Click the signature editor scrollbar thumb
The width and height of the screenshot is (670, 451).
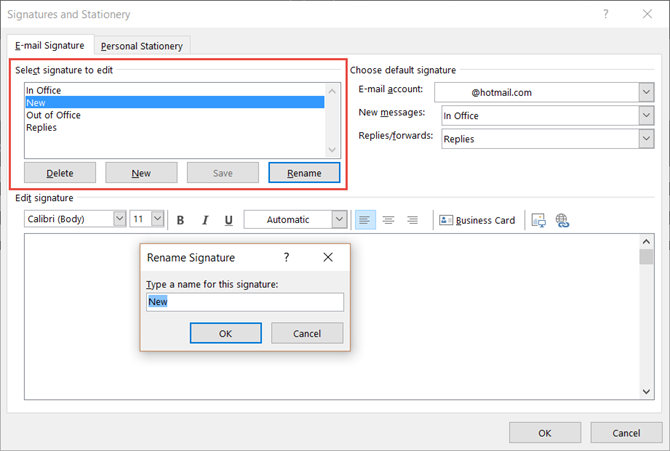coord(646,257)
